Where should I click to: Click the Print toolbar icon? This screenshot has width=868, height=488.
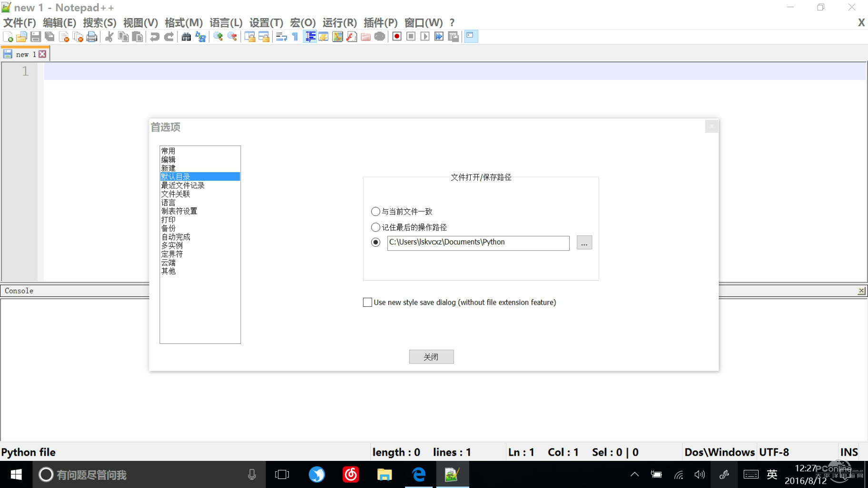click(x=92, y=37)
